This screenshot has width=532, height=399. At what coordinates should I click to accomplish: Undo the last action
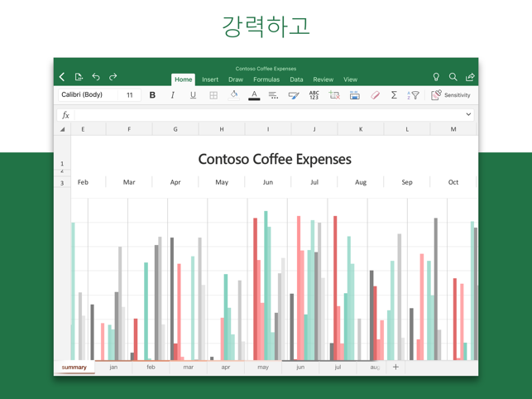tap(96, 77)
